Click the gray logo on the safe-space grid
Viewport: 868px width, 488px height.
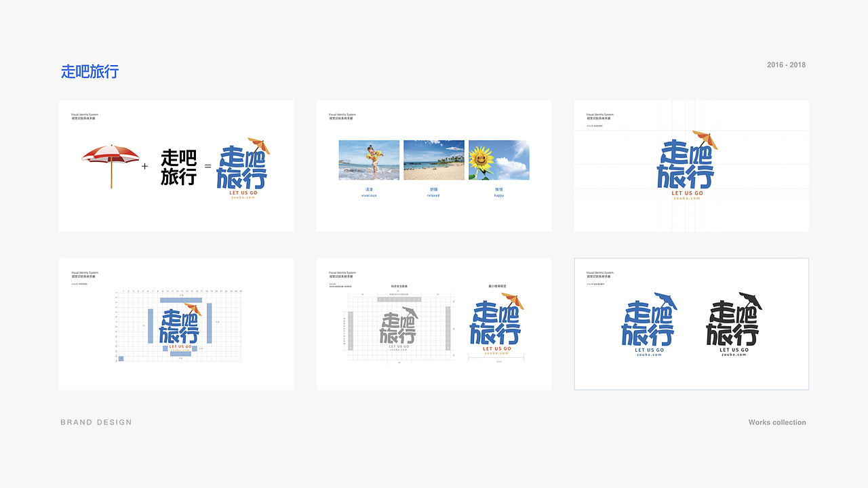[x=399, y=329]
